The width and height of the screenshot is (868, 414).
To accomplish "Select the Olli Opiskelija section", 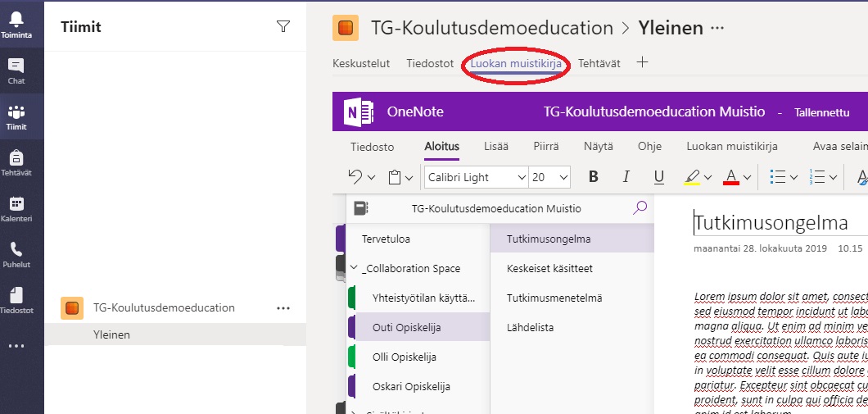I will 405,357.
